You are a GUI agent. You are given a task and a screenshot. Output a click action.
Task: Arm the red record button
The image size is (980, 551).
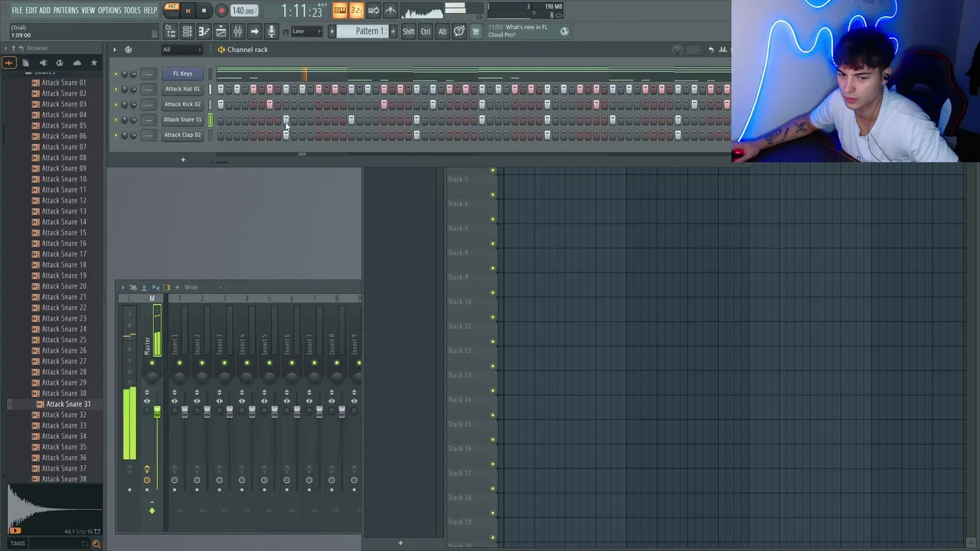tap(221, 11)
